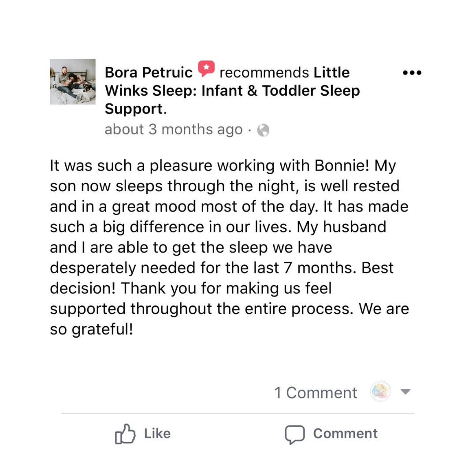Open the three-dot post options menu
The height and width of the screenshot is (476, 476).
(413, 73)
